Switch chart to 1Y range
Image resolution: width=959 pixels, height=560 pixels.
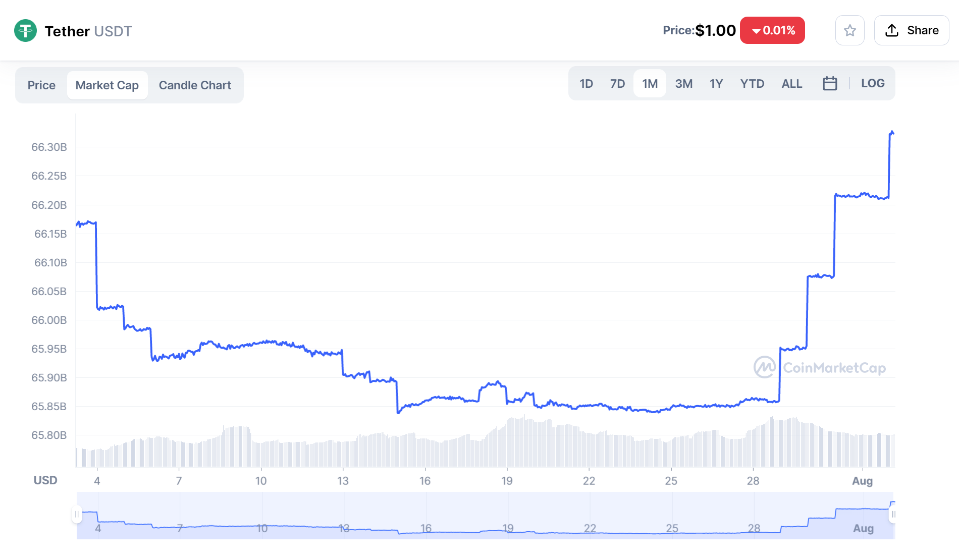tap(716, 84)
